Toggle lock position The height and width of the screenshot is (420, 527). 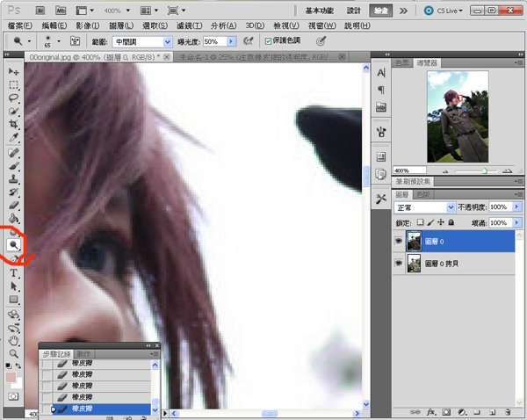441,222
